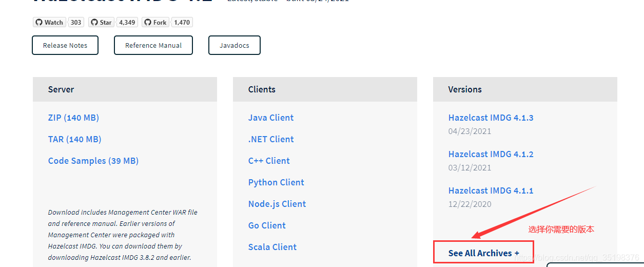Open the Java Client link
The width and height of the screenshot is (644, 267).
click(271, 118)
